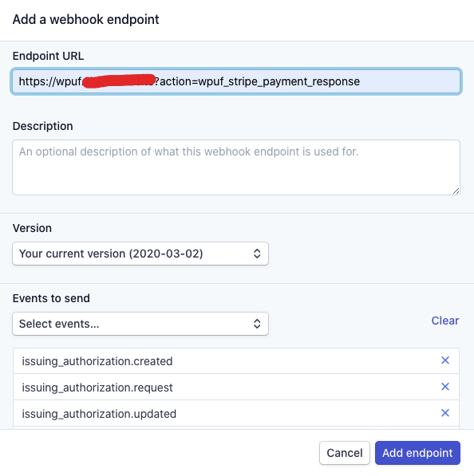Click the Events to send label
The image size is (474, 476).
click(51, 298)
